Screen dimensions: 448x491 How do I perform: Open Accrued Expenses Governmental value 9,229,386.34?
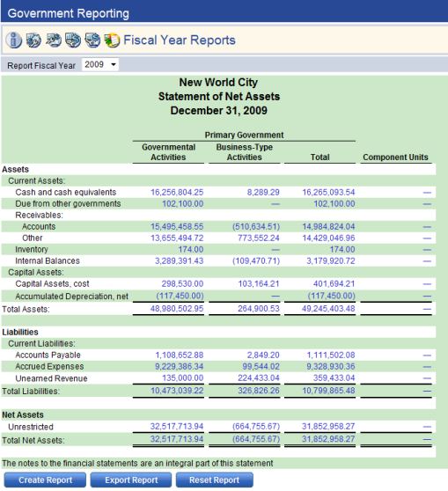pyautogui.click(x=180, y=367)
